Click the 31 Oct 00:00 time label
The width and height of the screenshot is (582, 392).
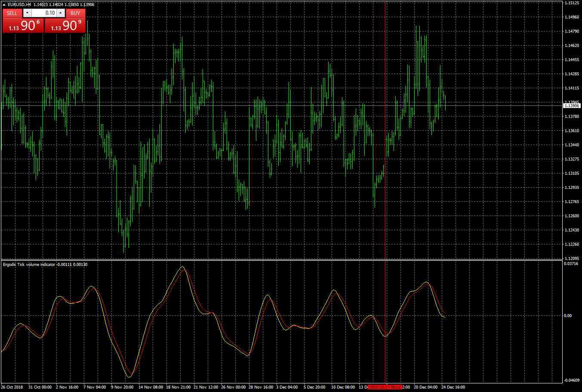(x=40, y=387)
